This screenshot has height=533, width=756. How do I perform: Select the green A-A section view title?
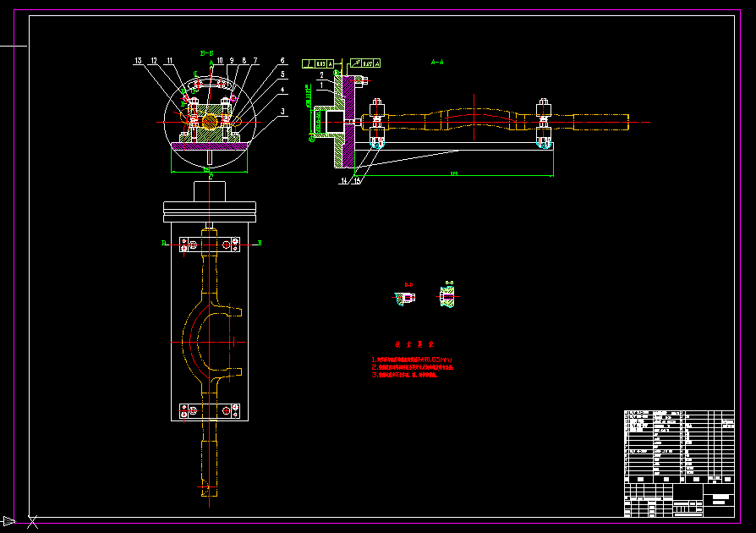pos(437,63)
